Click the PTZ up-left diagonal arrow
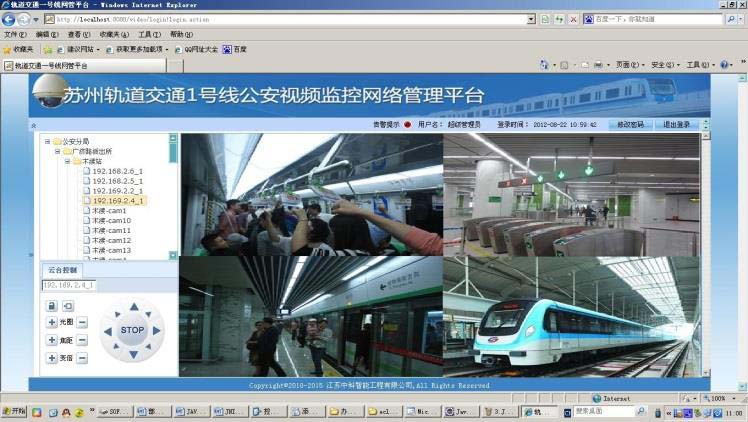The width and height of the screenshot is (748, 422). click(117, 314)
